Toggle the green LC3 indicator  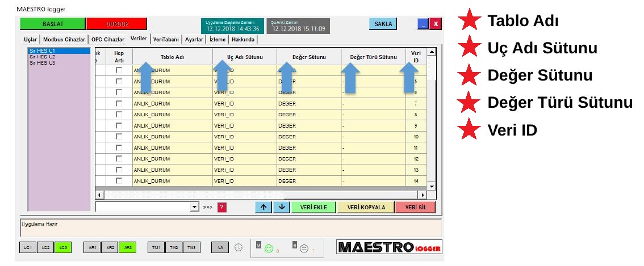[63, 247]
